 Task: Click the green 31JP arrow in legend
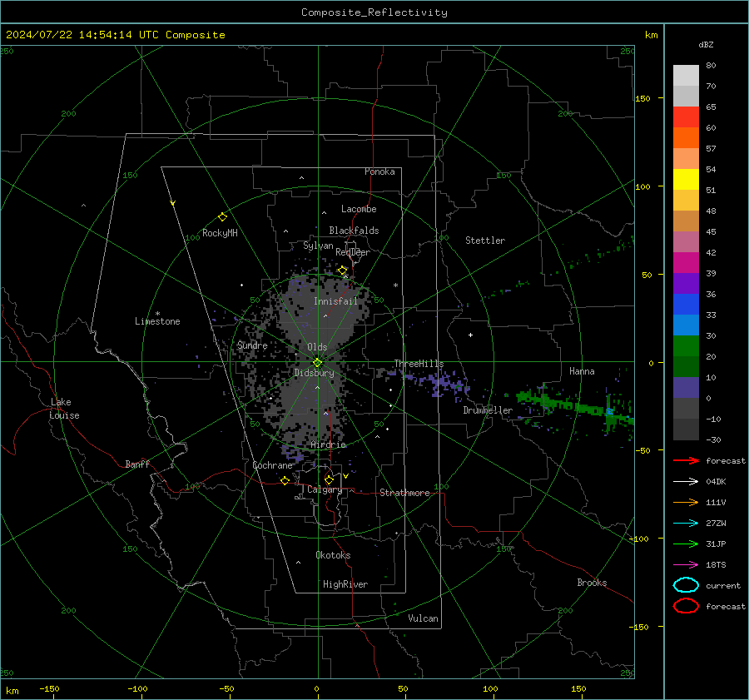point(686,544)
